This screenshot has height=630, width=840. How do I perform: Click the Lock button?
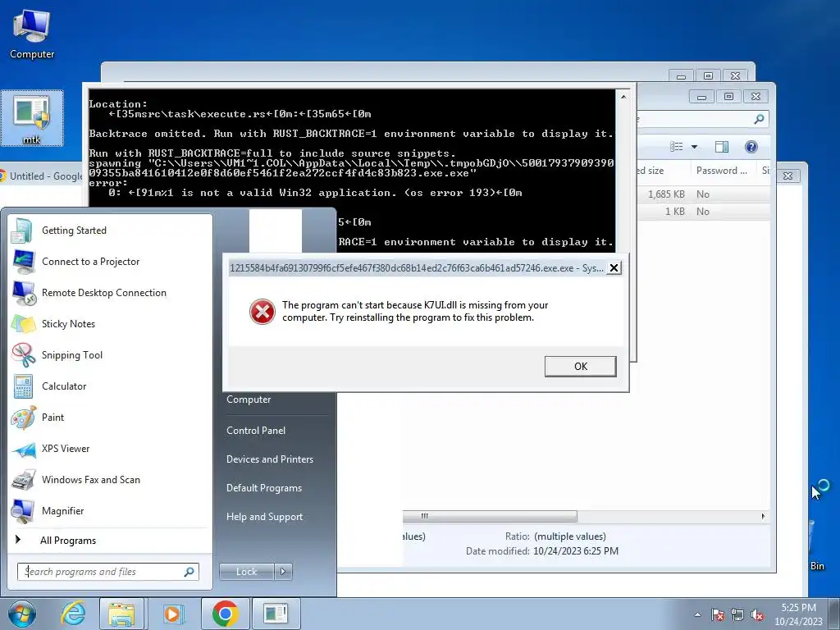[x=246, y=572]
